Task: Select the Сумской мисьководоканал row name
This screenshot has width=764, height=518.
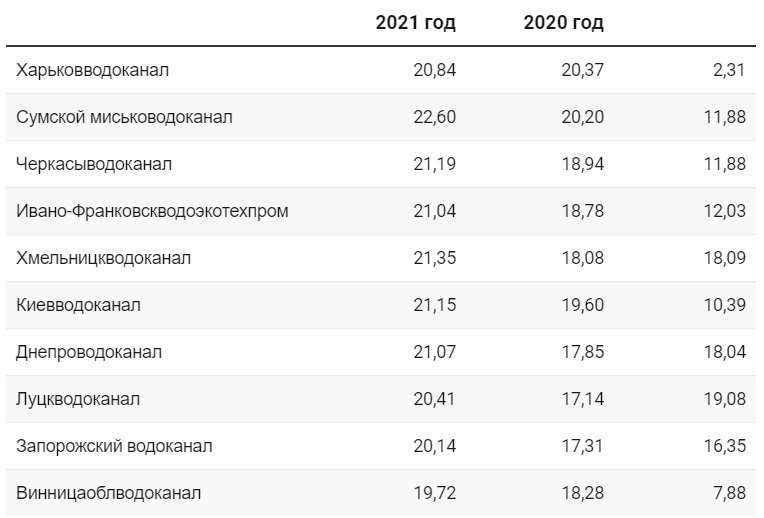Action: click(x=124, y=117)
